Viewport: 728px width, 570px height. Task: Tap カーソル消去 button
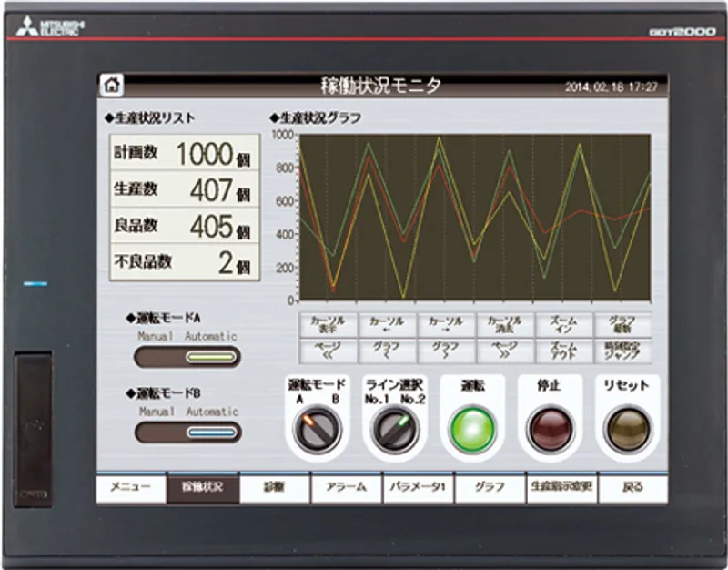point(505,325)
